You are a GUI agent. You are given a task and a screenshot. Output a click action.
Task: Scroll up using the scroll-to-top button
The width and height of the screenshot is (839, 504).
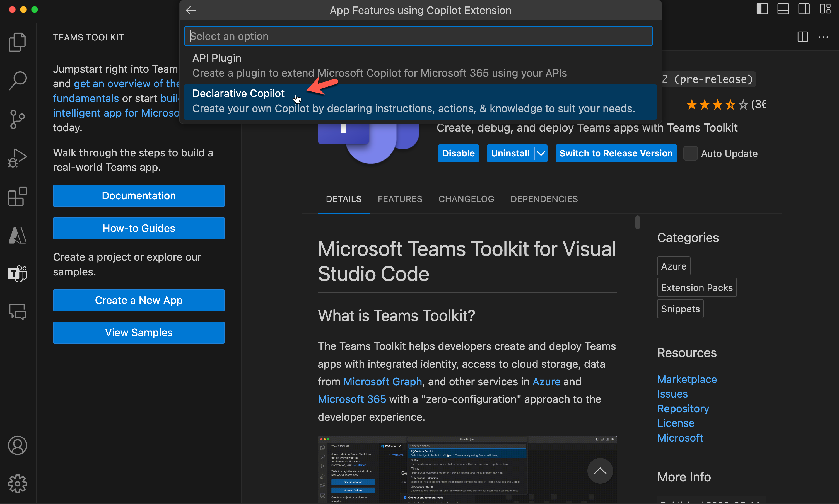point(600,471)
